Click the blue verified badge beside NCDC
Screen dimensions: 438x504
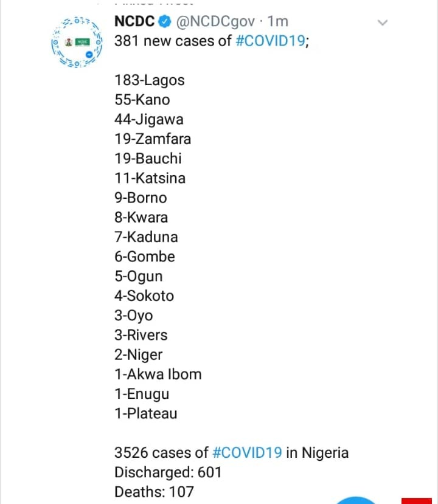click(165, 22)
